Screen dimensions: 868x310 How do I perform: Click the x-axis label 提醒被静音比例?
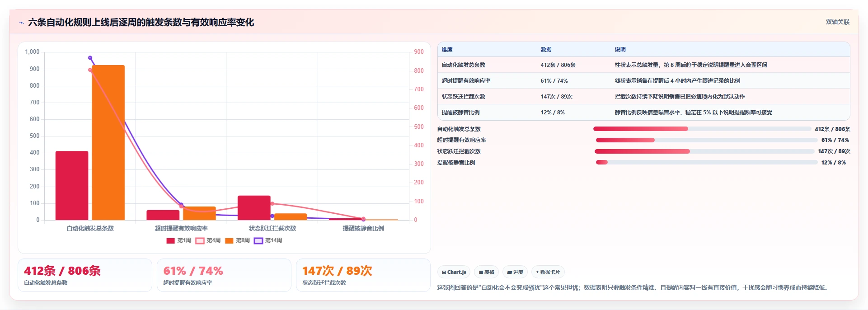tap(363, 229)
